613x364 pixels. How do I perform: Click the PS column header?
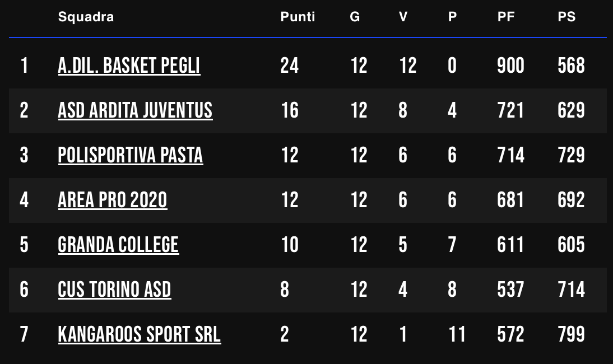566,17
